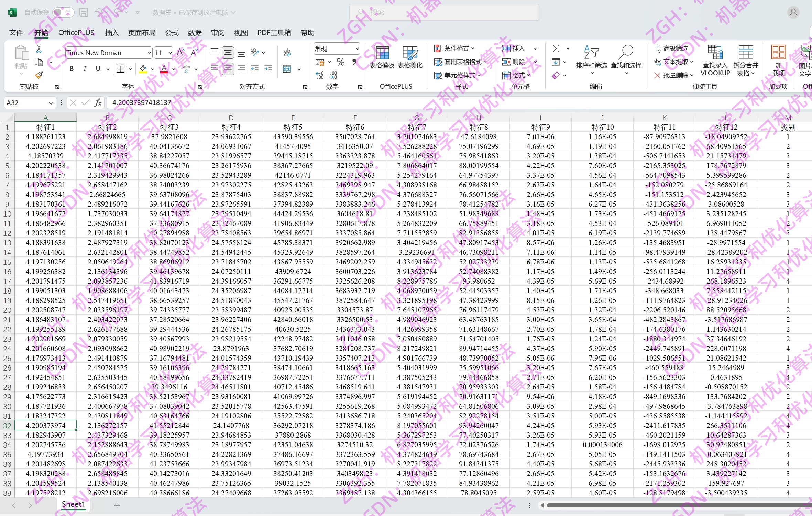Open the OfficePLUS ribbon tab
The height and width of the screenshot is (516, 812).
click(76, 33)
